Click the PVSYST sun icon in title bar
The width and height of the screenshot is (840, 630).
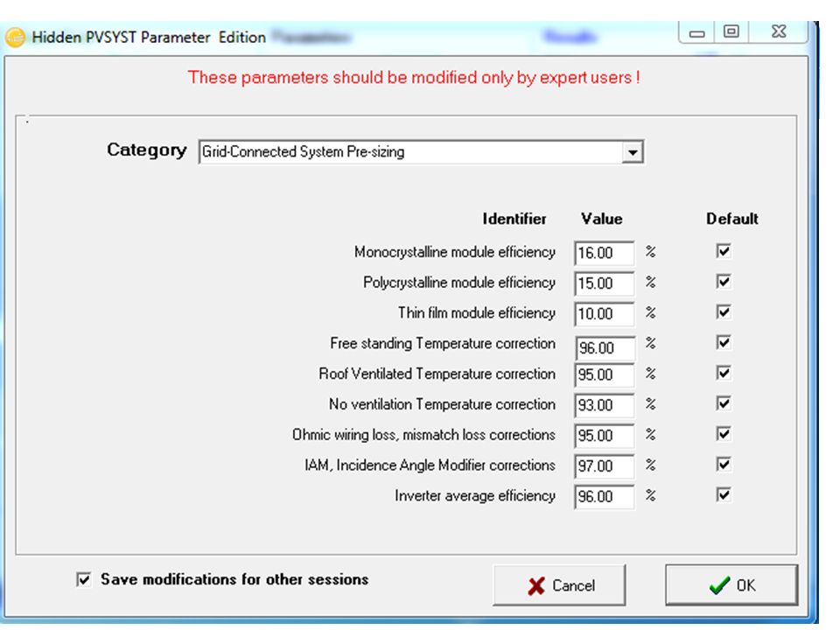15,38
